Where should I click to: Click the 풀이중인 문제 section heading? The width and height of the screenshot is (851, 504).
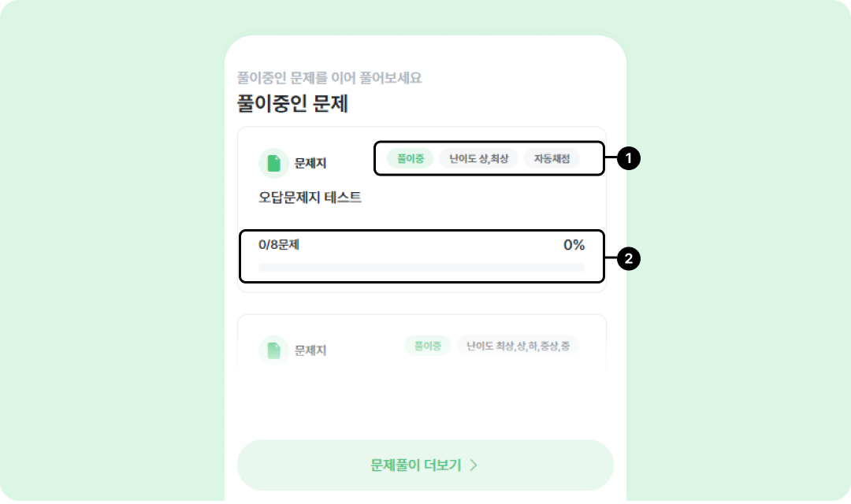pyautogui.click(x=292, y=103)
